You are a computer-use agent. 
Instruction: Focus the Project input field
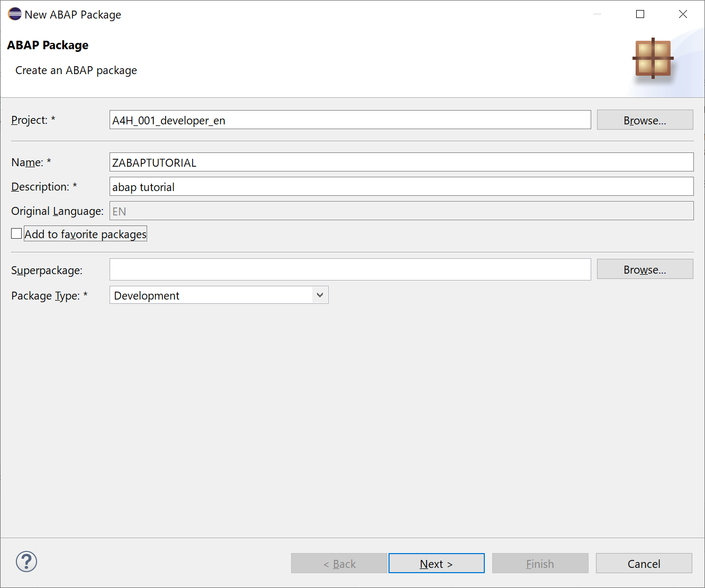tap(350, 120)
